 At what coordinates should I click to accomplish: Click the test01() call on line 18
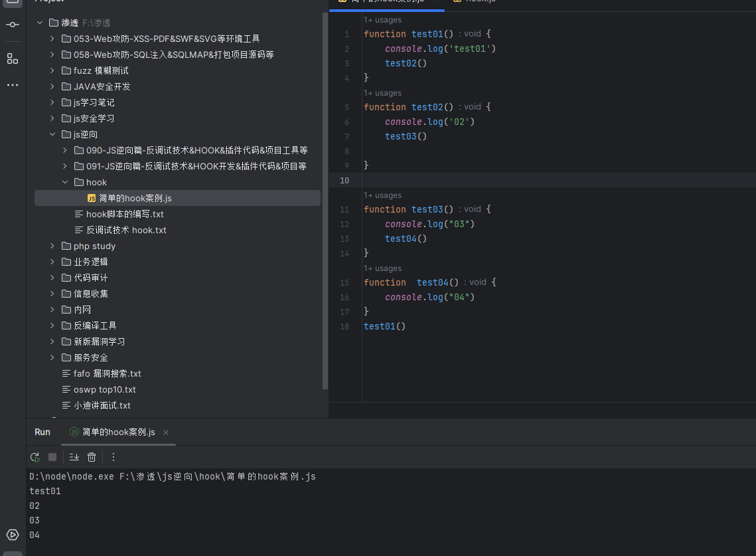(x=384, y=326)
